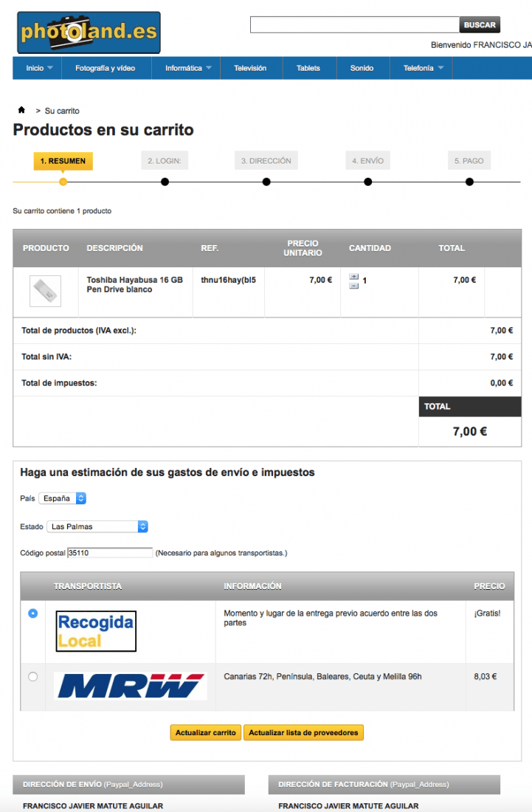Click Actualizar lista de proveedores button
The height and width of the screenshot is (812, 532).
coord(303,733)
